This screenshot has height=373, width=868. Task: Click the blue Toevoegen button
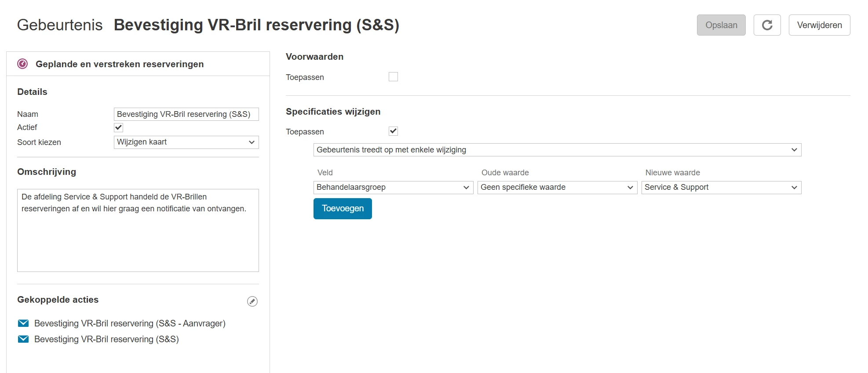pos(343,209)
